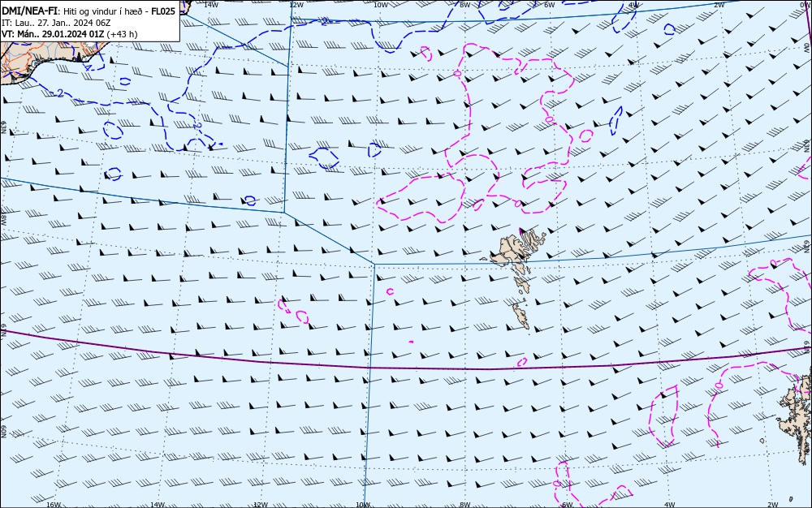
Task: Click the 2W label on the top axis
Action: [x=719, y=5]
